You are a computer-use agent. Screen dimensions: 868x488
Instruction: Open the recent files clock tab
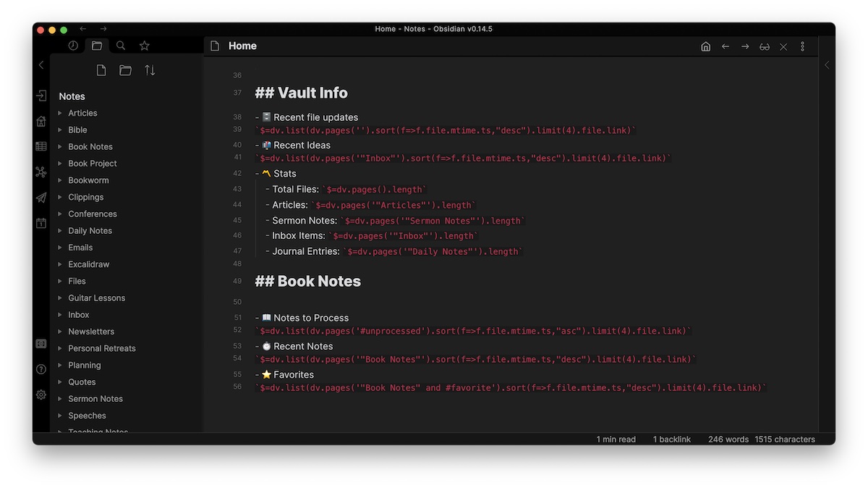pos(73,46)
